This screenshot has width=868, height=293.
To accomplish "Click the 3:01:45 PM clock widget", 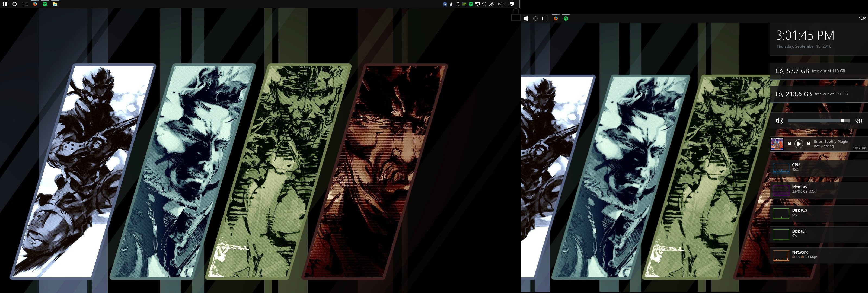I will pyautogui.click(x=805, y=35).
